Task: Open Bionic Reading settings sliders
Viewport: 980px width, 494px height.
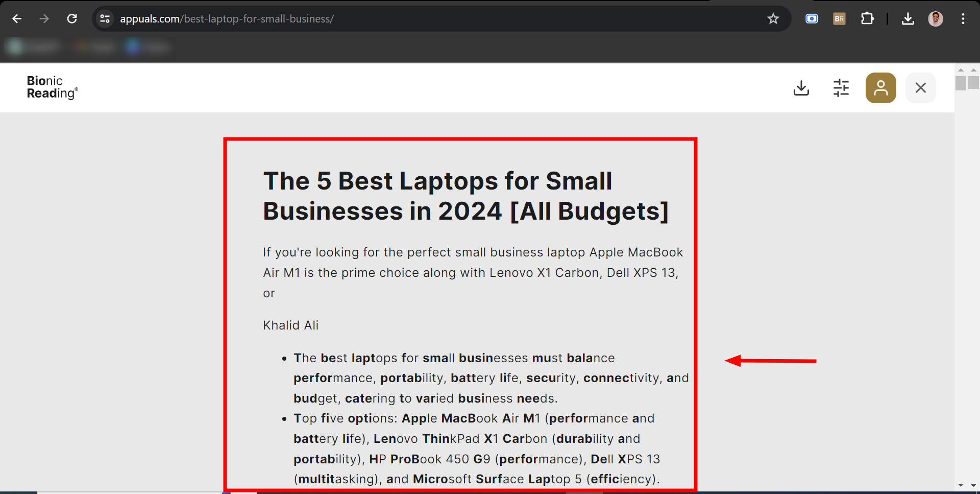Action: tap(841, 88)
